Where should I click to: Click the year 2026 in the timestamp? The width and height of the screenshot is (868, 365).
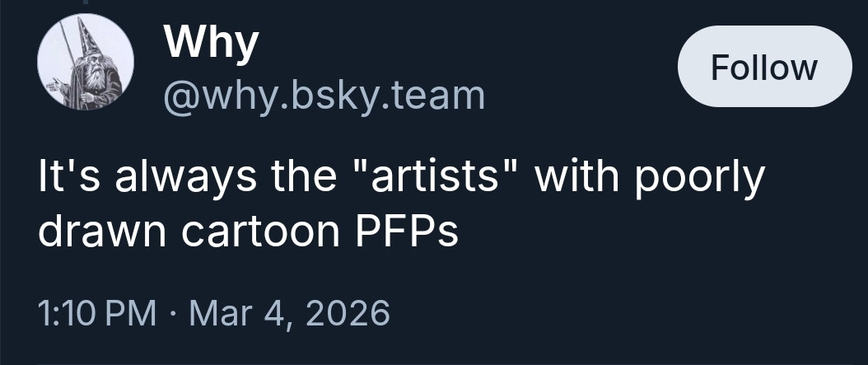coord(348,313)
